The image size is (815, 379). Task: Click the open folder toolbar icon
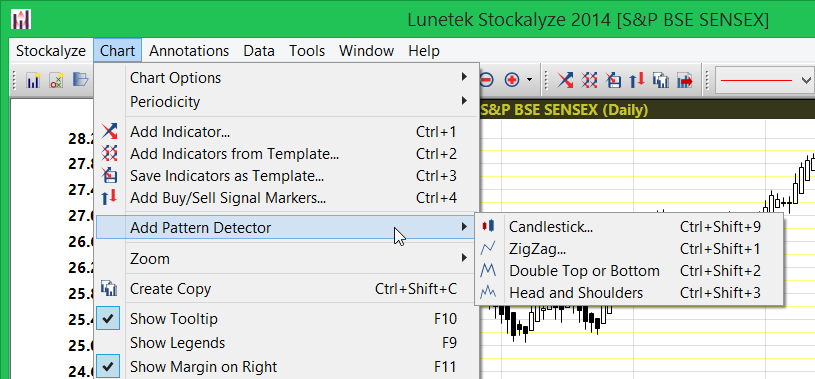(x=80, y=80)
